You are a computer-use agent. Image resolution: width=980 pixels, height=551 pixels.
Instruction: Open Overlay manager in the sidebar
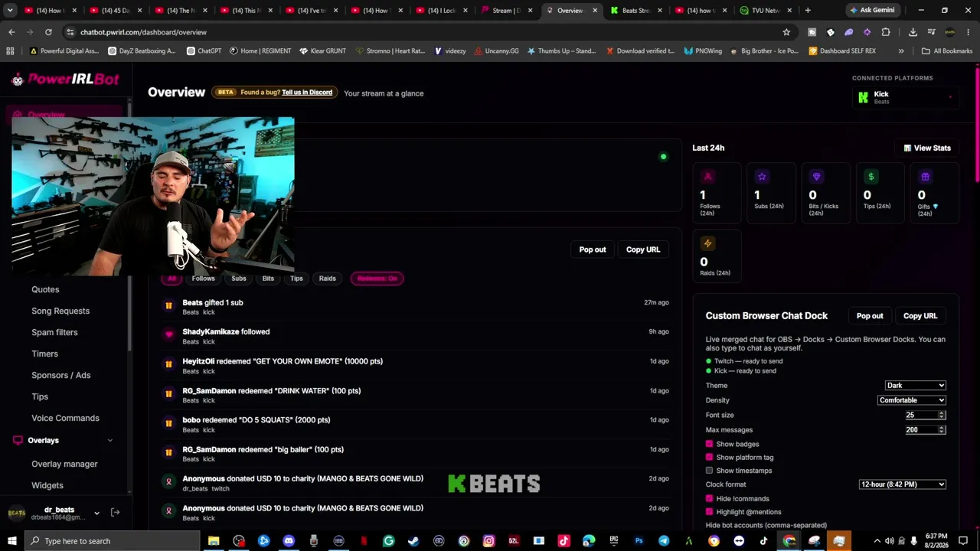(64, 464)
